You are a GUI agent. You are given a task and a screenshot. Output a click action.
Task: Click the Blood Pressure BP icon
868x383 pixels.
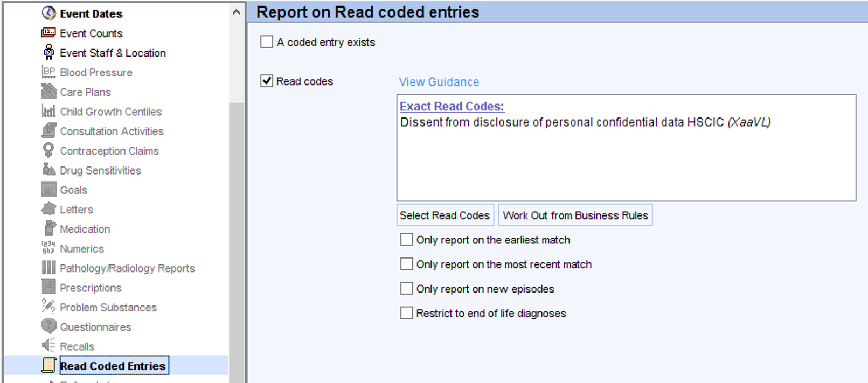tap(48, 72)
